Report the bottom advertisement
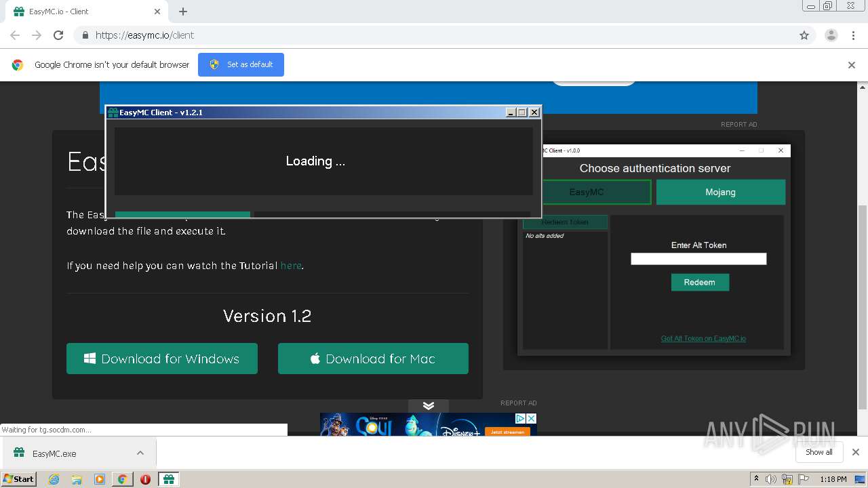This screenshot has width=868, height=488. [519, 403]
